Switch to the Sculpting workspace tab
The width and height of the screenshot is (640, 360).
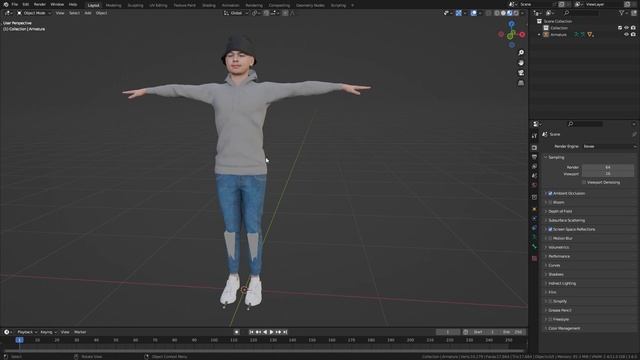click(135, 5)
